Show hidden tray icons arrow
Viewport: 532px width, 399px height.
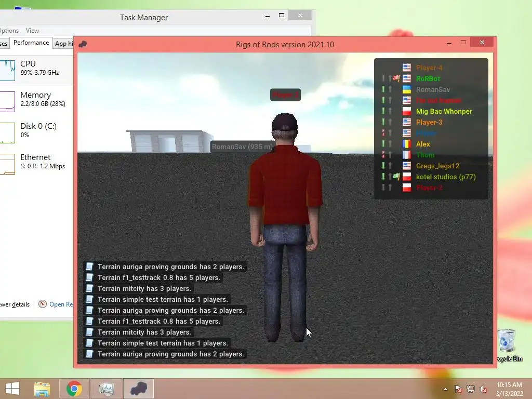click(x=445, y=389)
